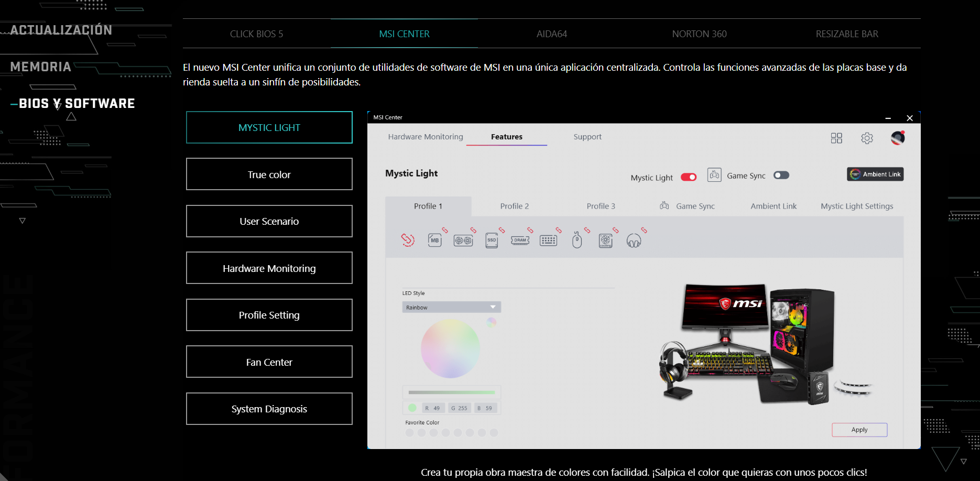Click the B value field
Image resolution: width=980 pixels, height=481 pixels.
(486, 408)
